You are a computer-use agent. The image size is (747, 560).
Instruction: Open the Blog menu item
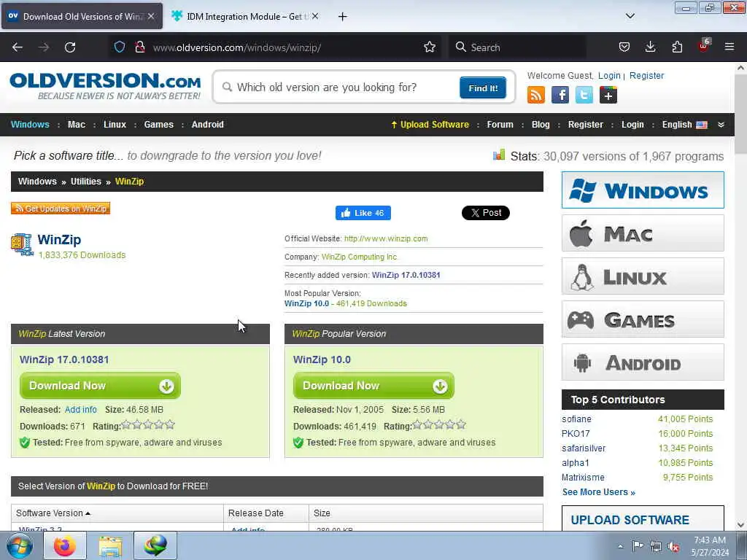[x=541, y=124]
